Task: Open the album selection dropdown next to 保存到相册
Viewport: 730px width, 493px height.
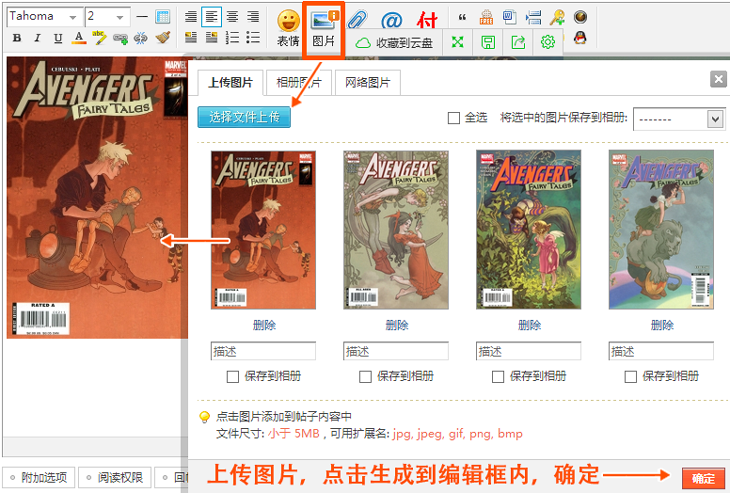Action: tap(679, 120)
